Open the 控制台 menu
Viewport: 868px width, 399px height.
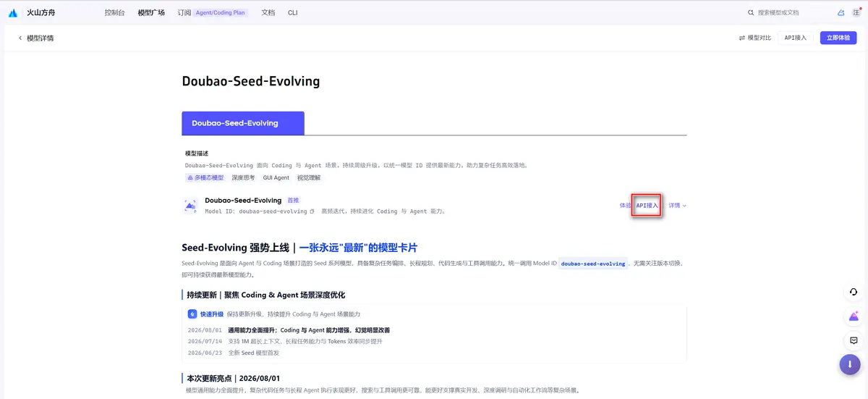click(x=114, y=13)
